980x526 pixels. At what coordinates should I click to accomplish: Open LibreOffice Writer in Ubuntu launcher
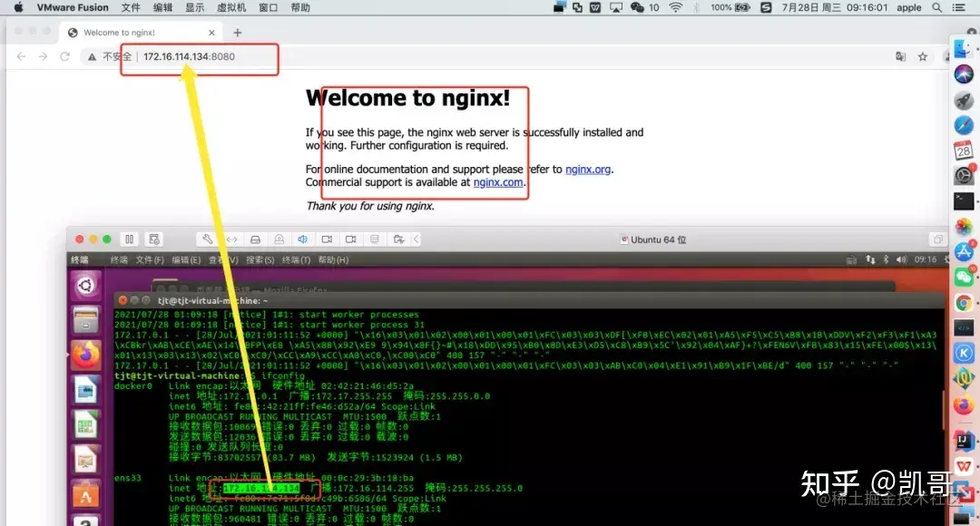click(85, 391)
